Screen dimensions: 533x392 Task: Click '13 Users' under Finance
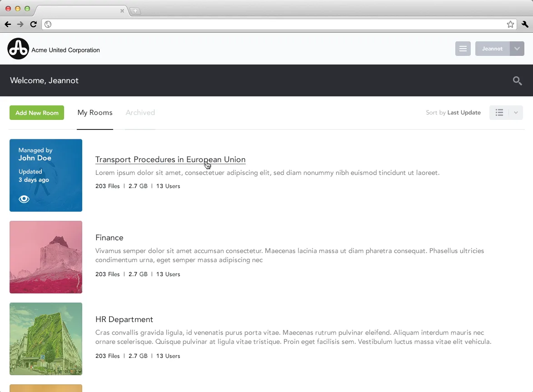click(168, 274)
